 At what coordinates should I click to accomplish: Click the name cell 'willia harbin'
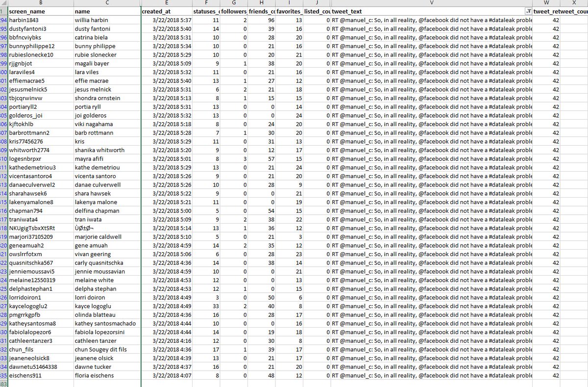tap(107, 20)
